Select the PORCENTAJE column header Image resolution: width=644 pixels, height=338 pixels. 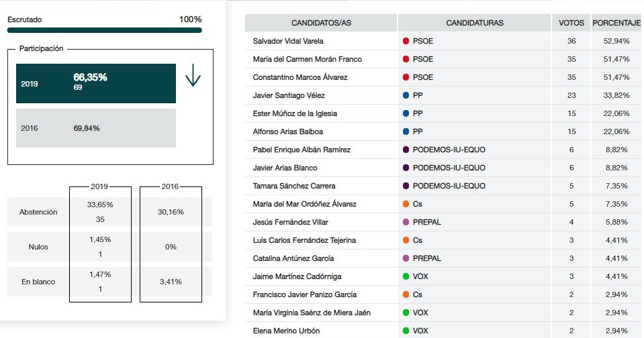tap(616, 23)
